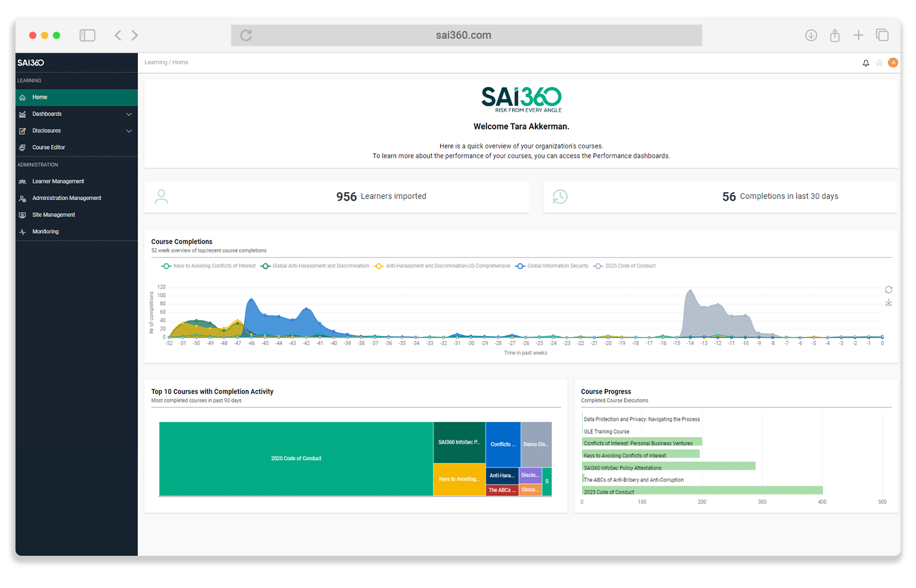This screenshot has height=588, width=916.
Task: Select the 2025 Code of Conduct treemap block
Action: pyautogui.click(x=296, y=459)
